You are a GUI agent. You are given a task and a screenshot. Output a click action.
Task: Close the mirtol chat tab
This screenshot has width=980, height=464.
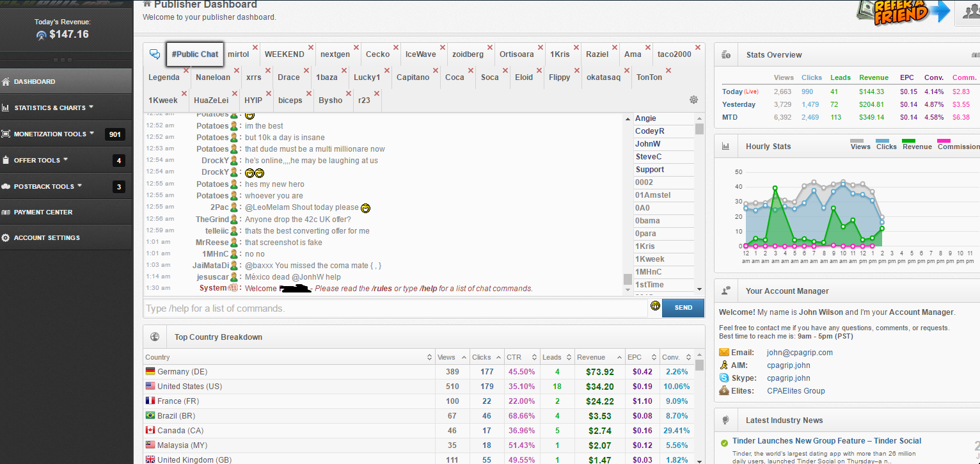tap(255, 47)
